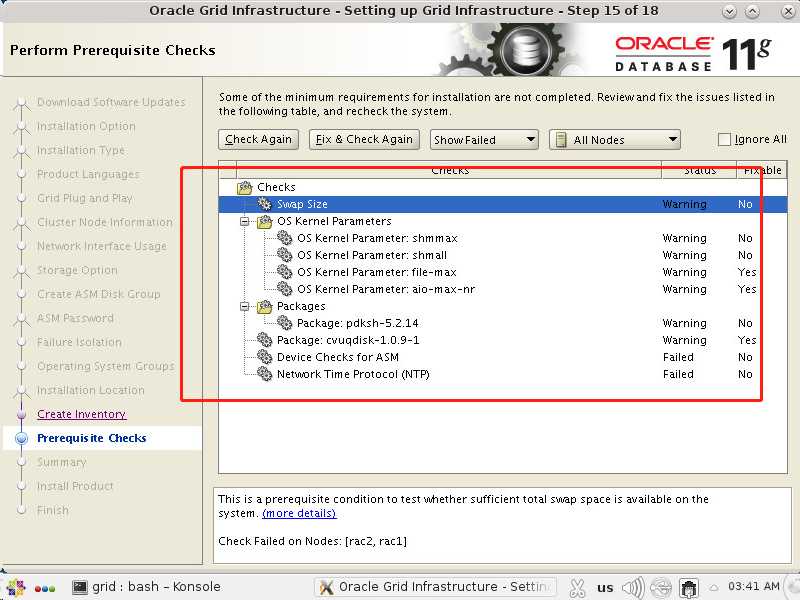800x600 pixels.
Task: Click the gear icon next to shmall parameter
Action: pyautogui.click(x=284, y=255)
